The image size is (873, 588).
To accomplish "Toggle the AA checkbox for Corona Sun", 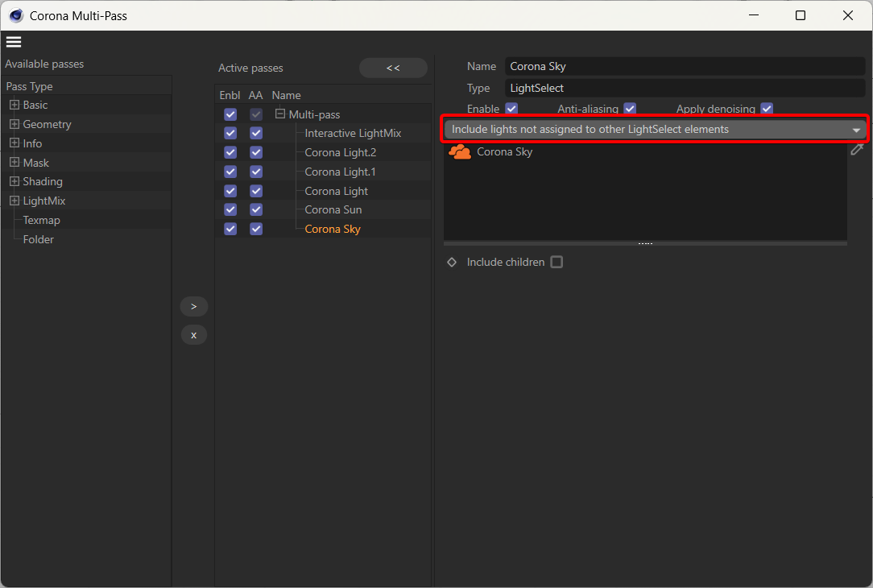I will 255,209.
